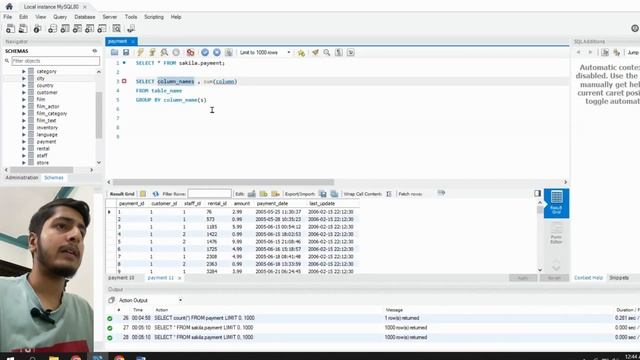
Task: Click the home icon tab
Action: [9, 7]
